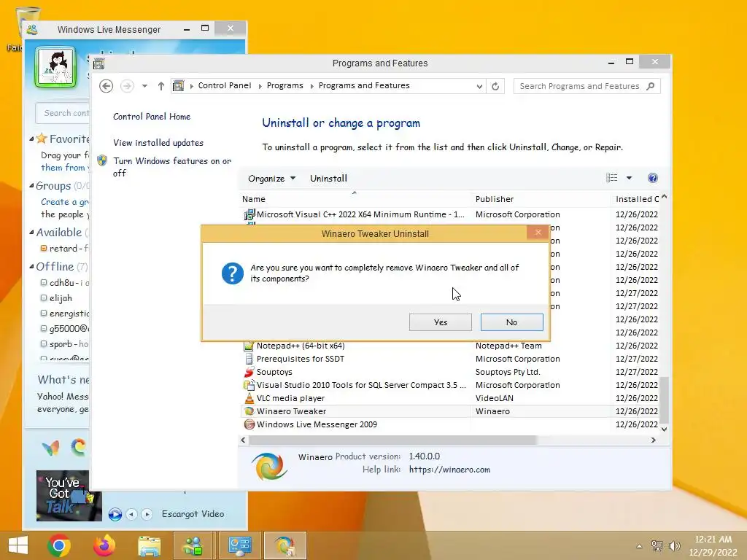Open the volume speaker tray icon
Screen dimensions: 747x560
point(675,546)
